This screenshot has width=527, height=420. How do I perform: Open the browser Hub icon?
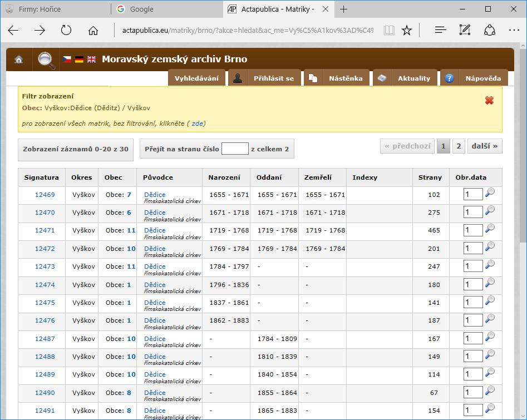(440, 30)
